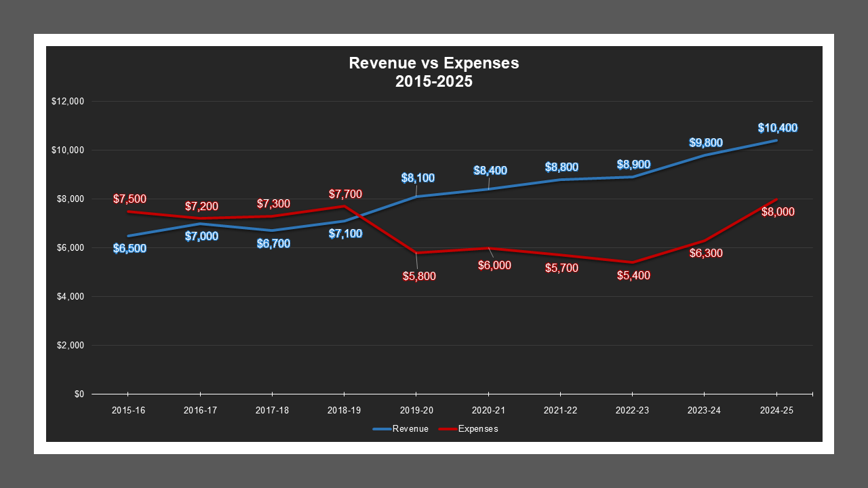
Task: Click the blue Revenue legend line marker
Action: 380,428
